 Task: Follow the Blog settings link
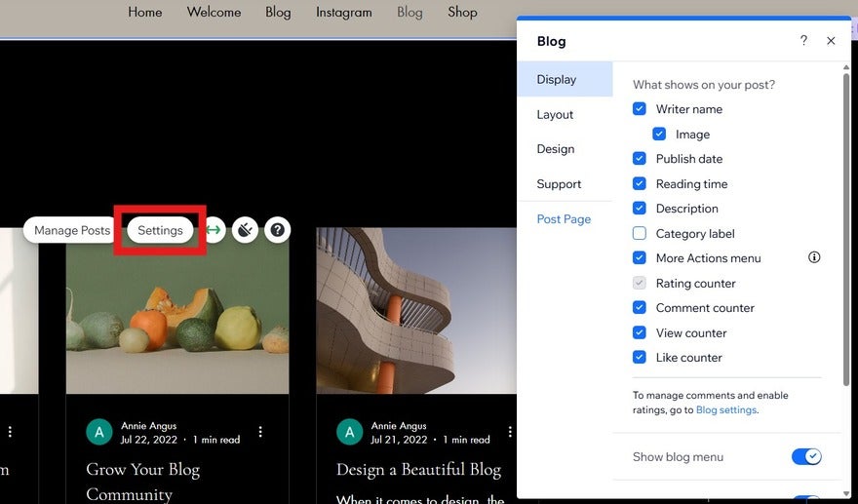725,410
